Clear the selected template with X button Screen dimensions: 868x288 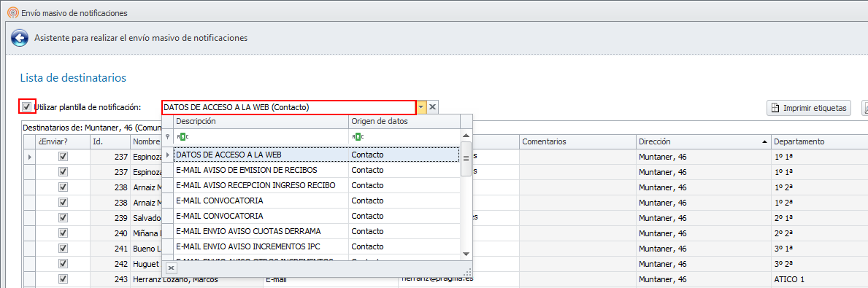tap(433, 107)
